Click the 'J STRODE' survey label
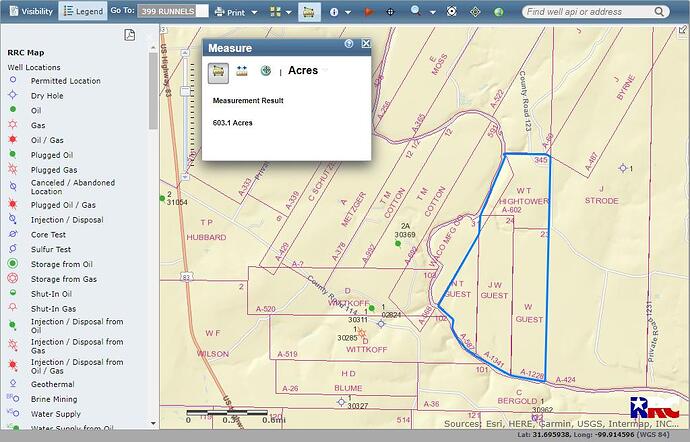The height and width of the screenshot is (442, 690). 602,195
